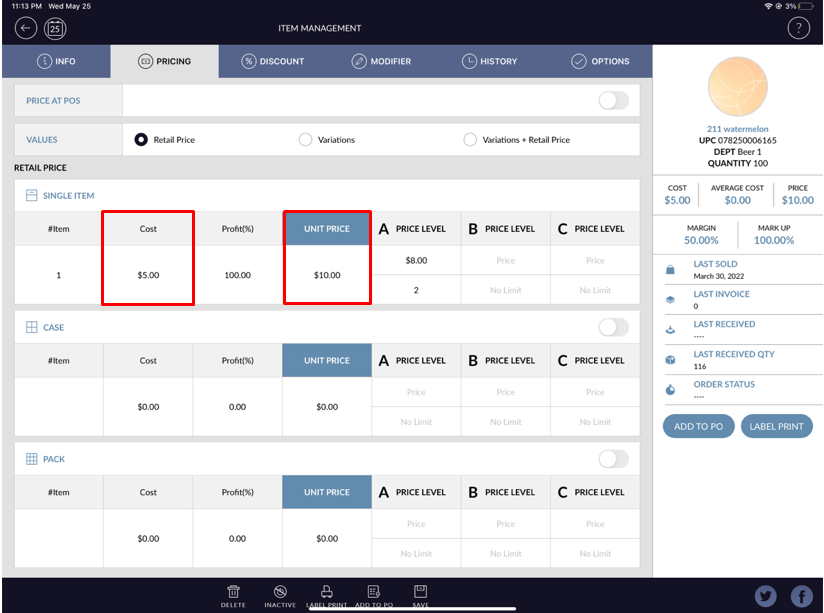Viewport: 824px width, 613px height.
Task: Enable the Case pricing toggle
Action: [x=613, y=327]
